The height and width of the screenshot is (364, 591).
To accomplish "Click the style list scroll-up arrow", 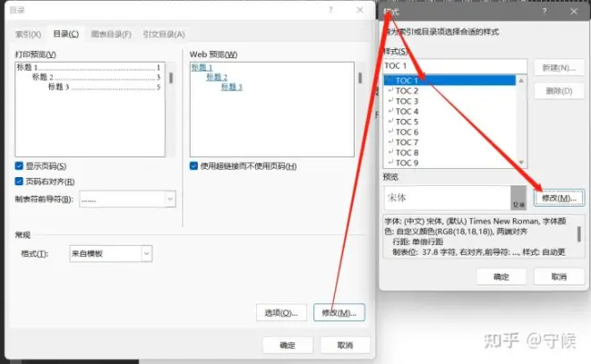I will [521, 80].
